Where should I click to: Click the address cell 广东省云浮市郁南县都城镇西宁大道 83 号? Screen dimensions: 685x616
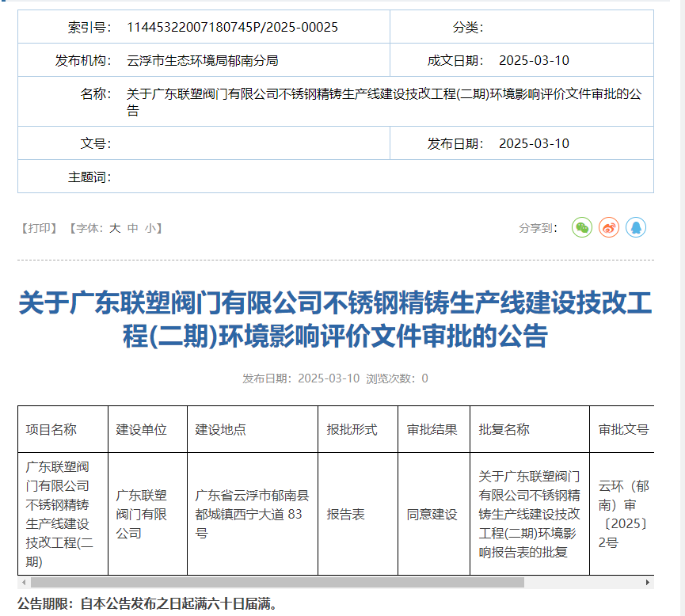(252, 514)
